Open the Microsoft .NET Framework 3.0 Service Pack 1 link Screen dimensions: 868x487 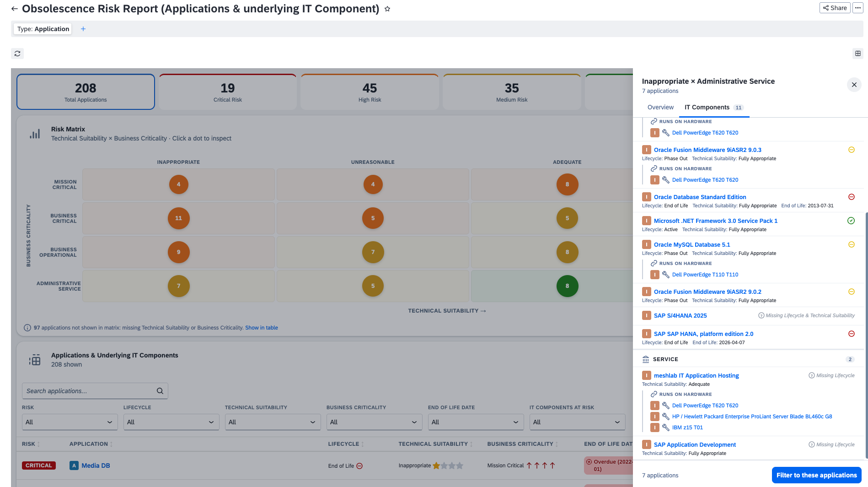coord(716,221)
